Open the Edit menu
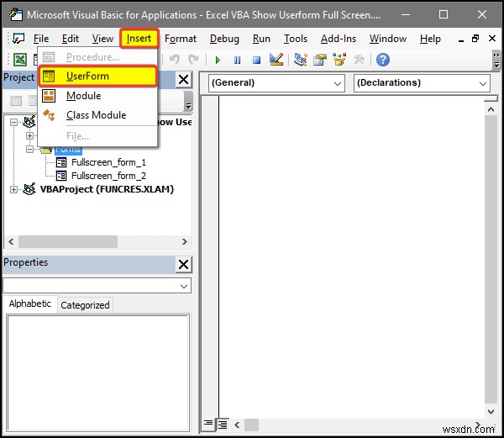 pyautogui.click(x=70, y=39)
